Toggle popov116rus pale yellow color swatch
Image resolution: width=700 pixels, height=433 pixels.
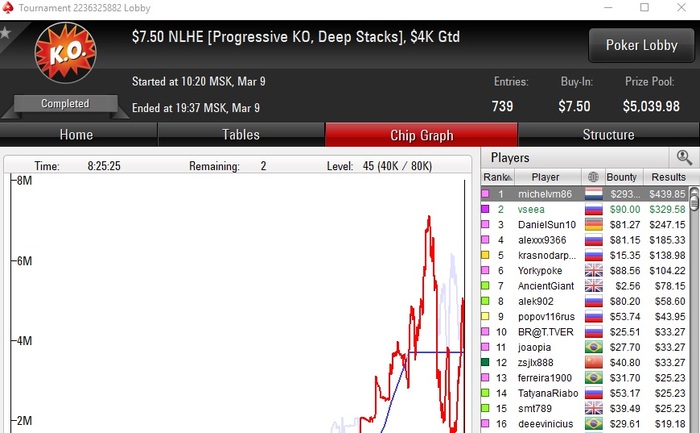tap(485, 316)
